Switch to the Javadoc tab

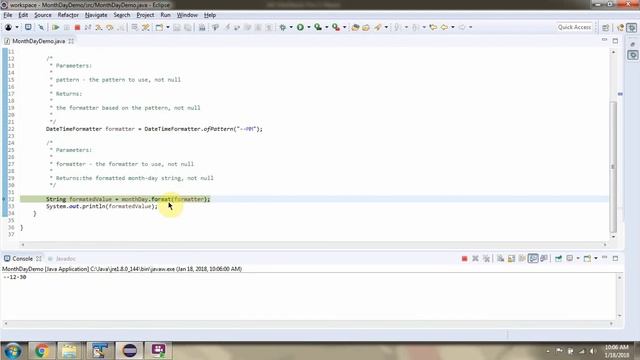pos(62,259)
